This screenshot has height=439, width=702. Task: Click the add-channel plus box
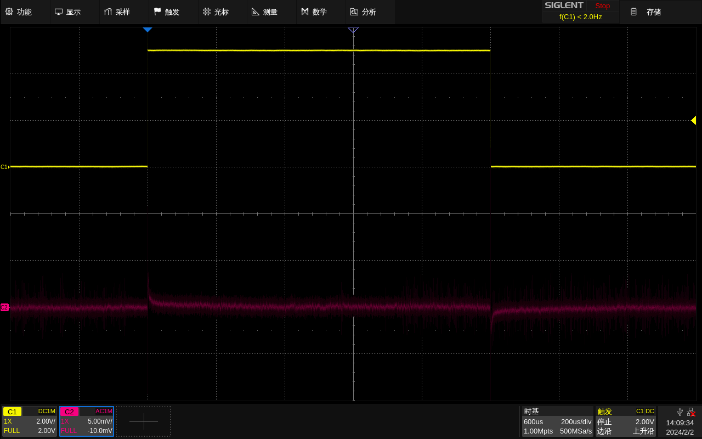[144, 421]
